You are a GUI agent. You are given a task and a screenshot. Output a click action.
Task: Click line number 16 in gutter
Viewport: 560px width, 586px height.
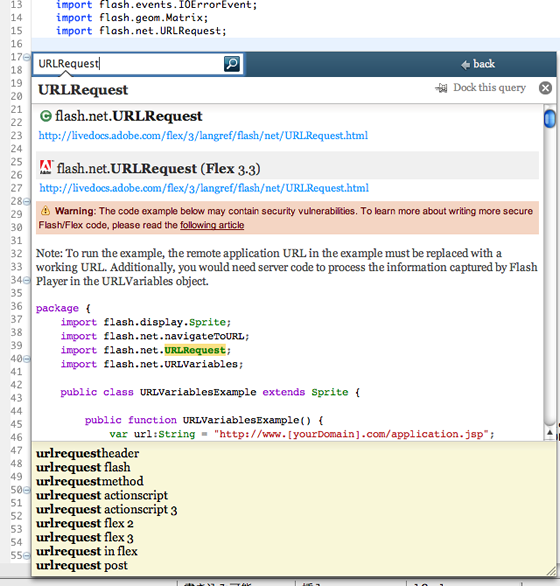[x=16, y=44]
